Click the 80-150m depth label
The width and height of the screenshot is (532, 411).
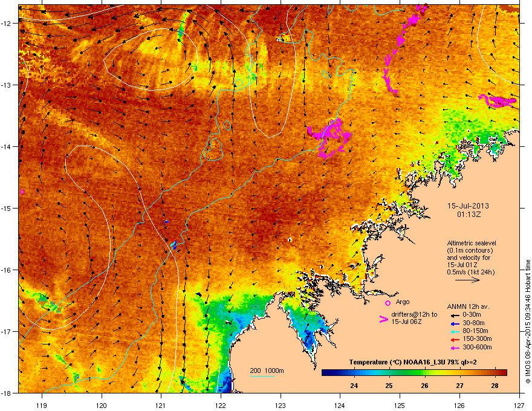[475, 331]
